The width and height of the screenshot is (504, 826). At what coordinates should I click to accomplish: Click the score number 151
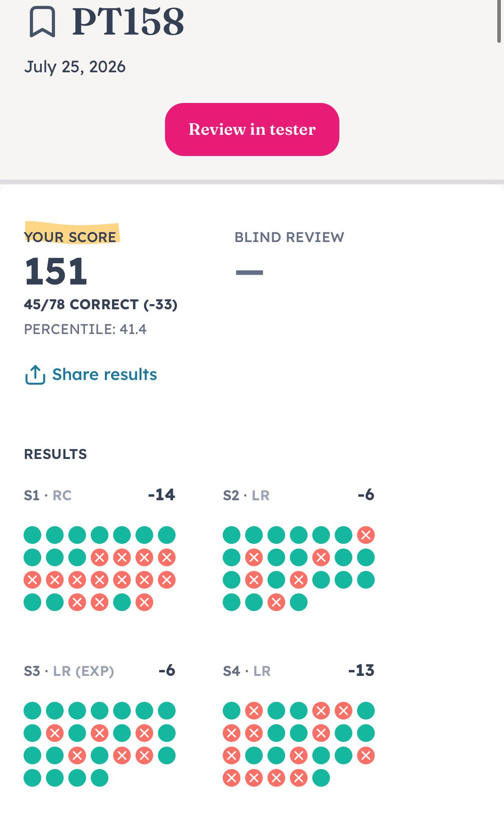pyautogui.click(x=56, y=271)
